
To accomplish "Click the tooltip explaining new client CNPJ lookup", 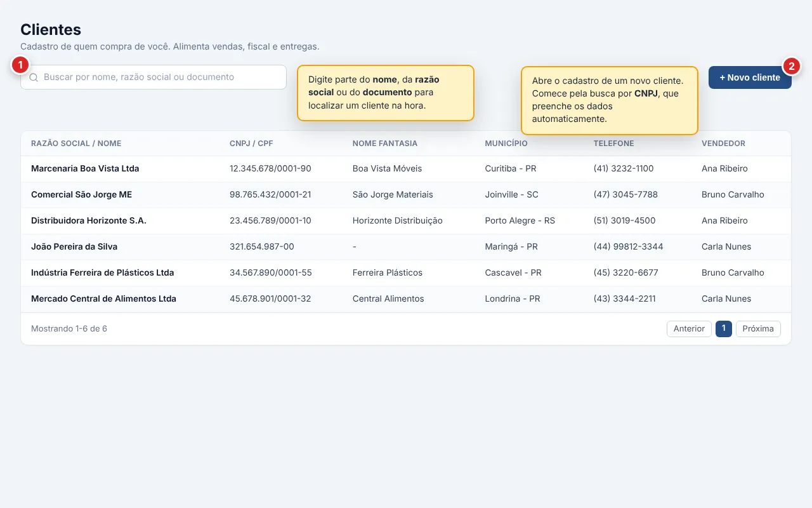I will (610, 100).
